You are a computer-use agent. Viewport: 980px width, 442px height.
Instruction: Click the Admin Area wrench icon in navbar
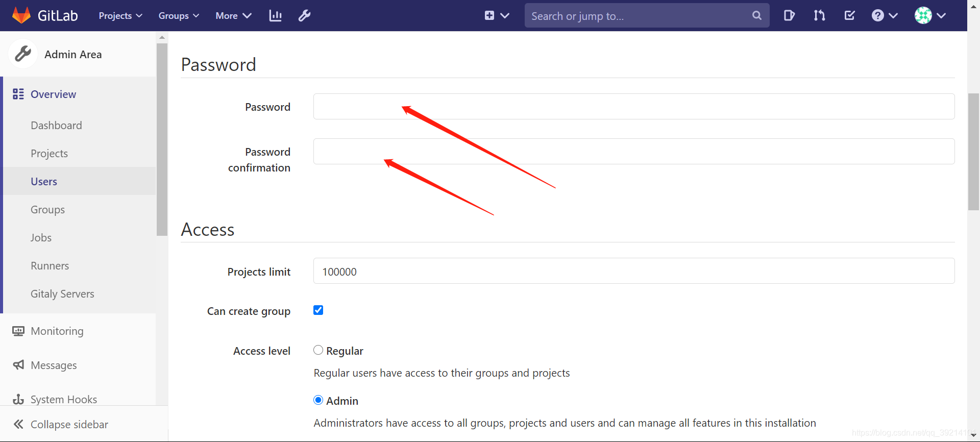tap(305, 16)
